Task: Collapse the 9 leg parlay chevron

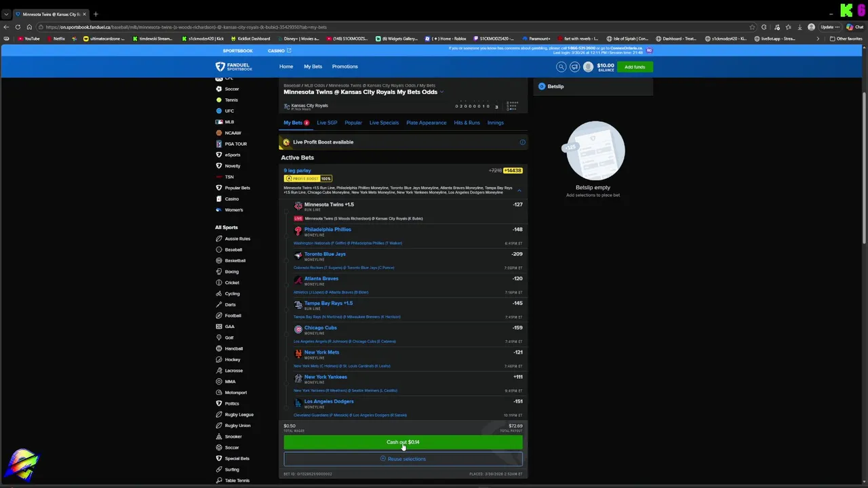Action: point(519,190)
